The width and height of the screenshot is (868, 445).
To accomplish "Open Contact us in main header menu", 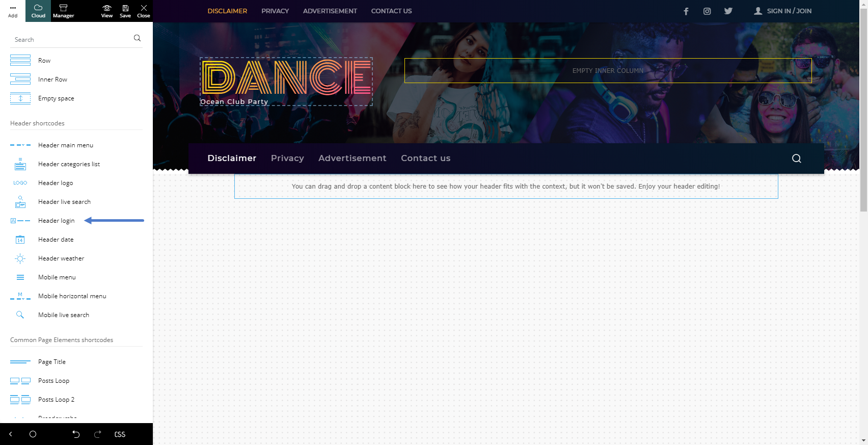I will pos(426,158).
